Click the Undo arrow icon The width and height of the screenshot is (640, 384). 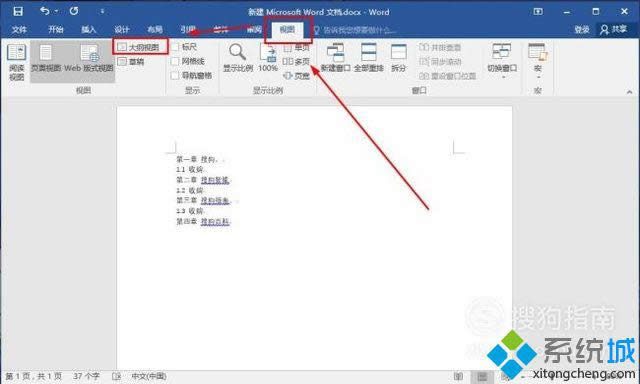point(44,11)
